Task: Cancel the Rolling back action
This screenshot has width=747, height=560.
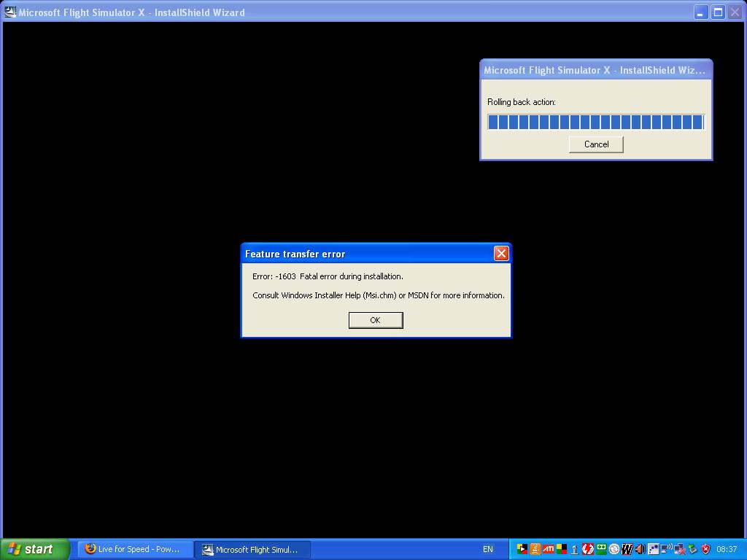Action: [596, 144]
